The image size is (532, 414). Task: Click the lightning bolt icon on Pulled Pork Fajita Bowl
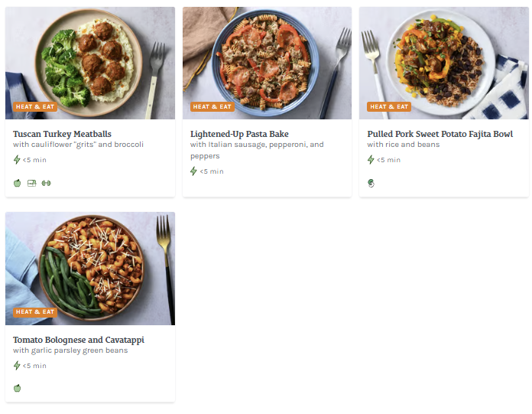(371, 160)
